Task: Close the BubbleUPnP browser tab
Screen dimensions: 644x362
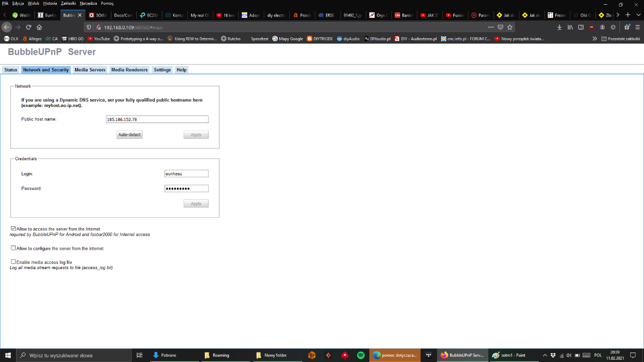Action: [x=80, y=15]
